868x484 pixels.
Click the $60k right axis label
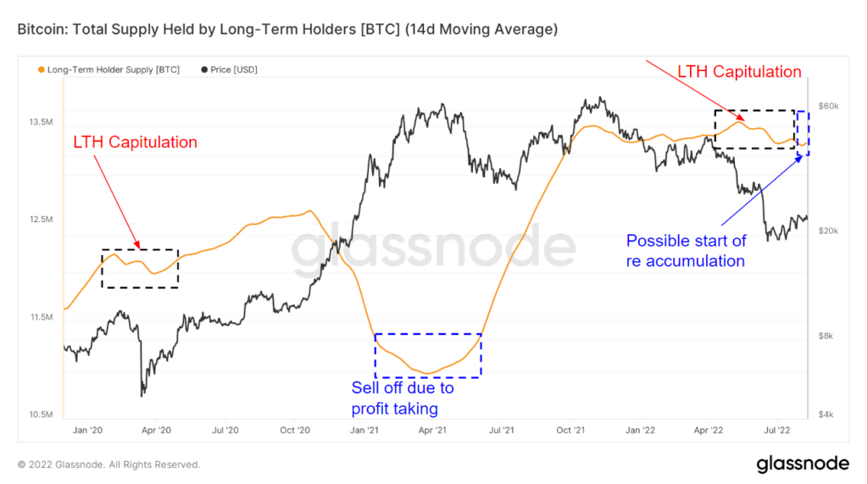pos(826,106)
